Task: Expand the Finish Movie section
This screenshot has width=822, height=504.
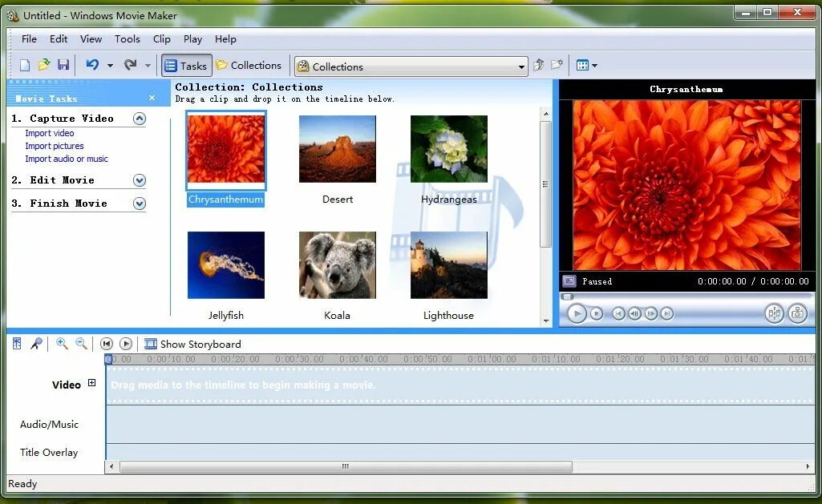Action: [x=139, y=204]
